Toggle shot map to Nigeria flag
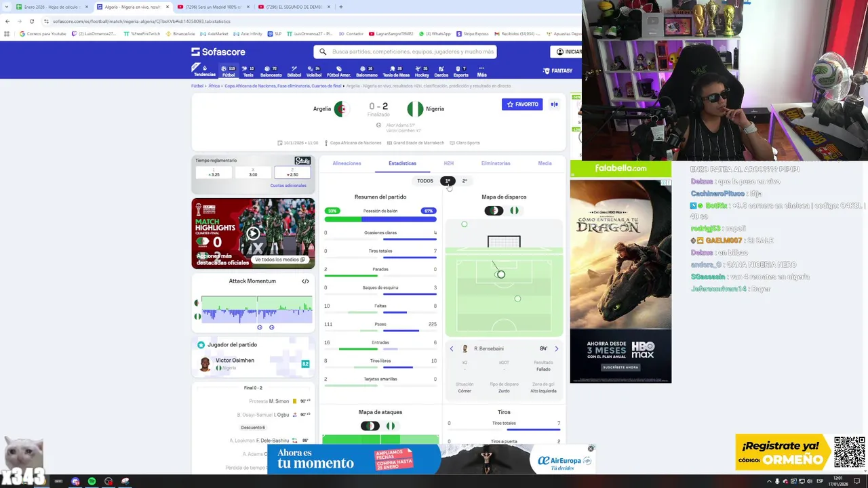This screenshot has height=488, width=868. tap(514, 211)
